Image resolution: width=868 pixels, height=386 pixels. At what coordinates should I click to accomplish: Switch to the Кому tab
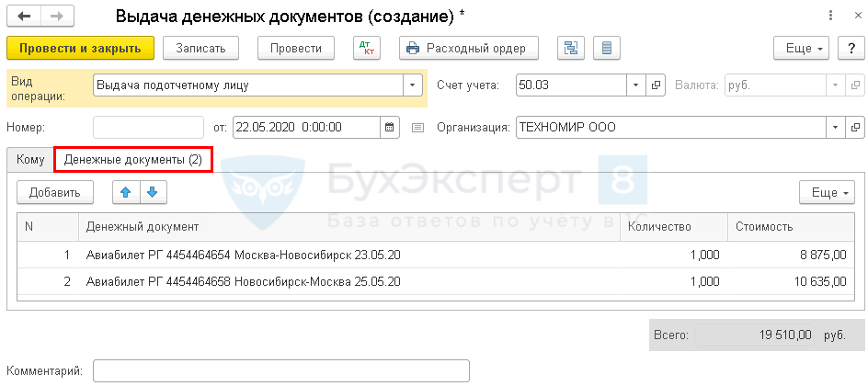pyautogui.click(x=30, y=160)
